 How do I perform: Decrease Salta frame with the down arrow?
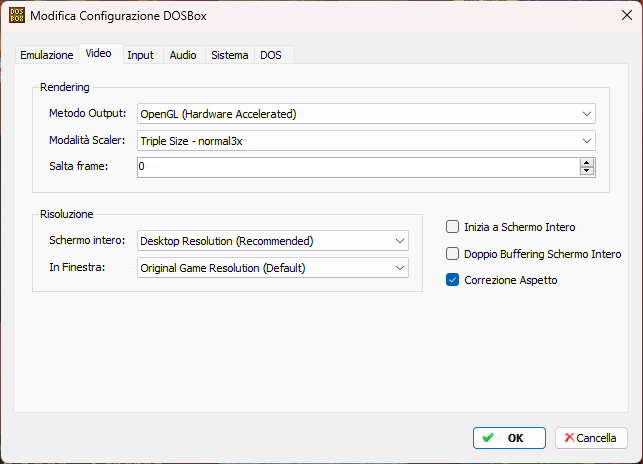[587, 171]
